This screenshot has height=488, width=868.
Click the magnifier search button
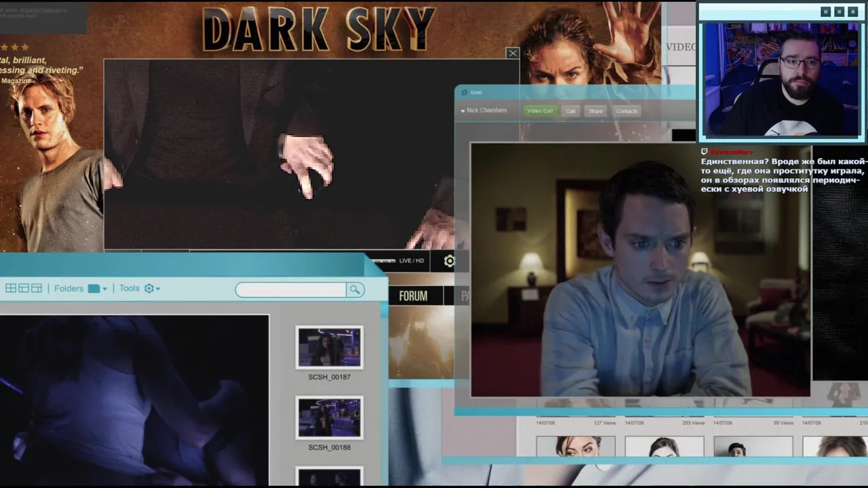coord(355,290)
